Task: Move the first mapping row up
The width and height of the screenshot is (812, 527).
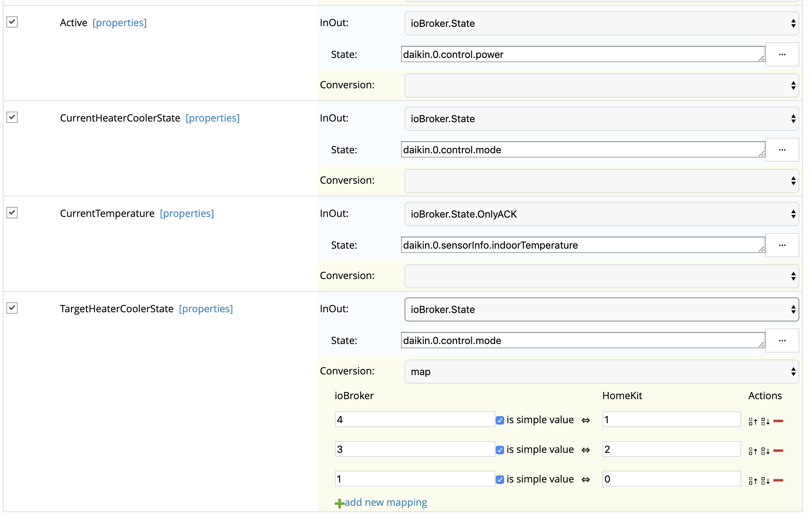Action: coord(753,421)
